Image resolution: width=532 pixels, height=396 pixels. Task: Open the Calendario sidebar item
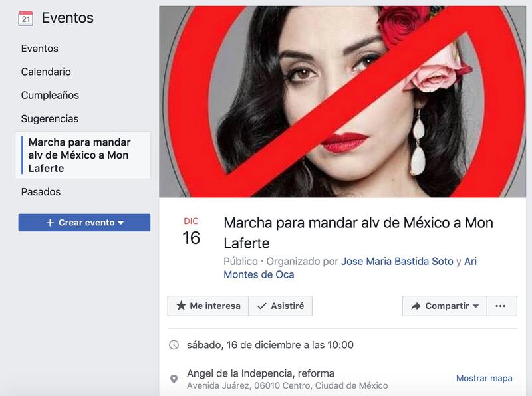[46, 72]
